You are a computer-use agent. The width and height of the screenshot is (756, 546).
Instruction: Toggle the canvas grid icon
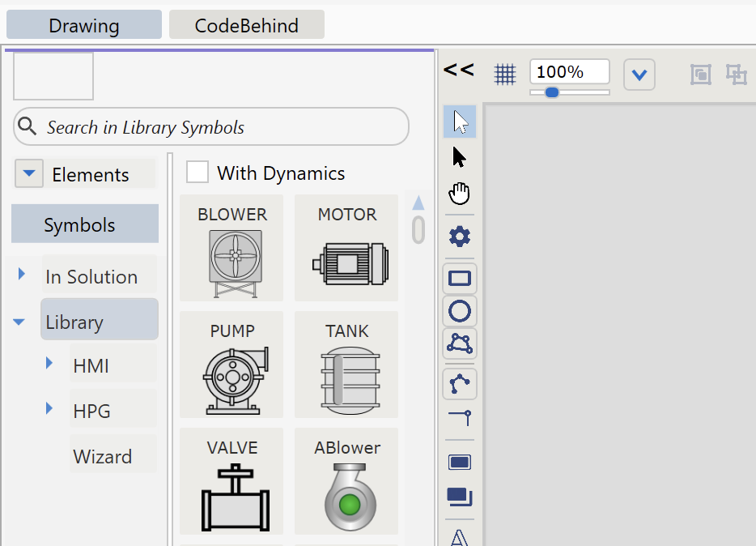click(505, 75)
